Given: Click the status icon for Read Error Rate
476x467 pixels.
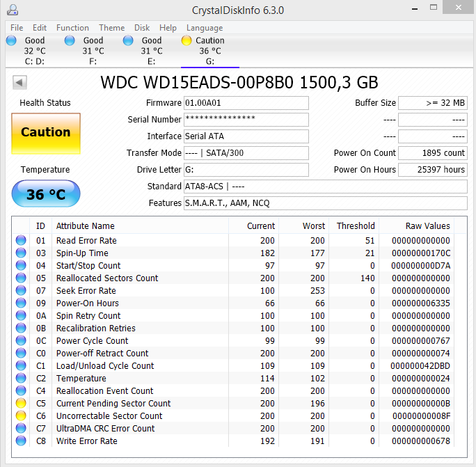Looking at the screenshot, I should tap(21, 240).
